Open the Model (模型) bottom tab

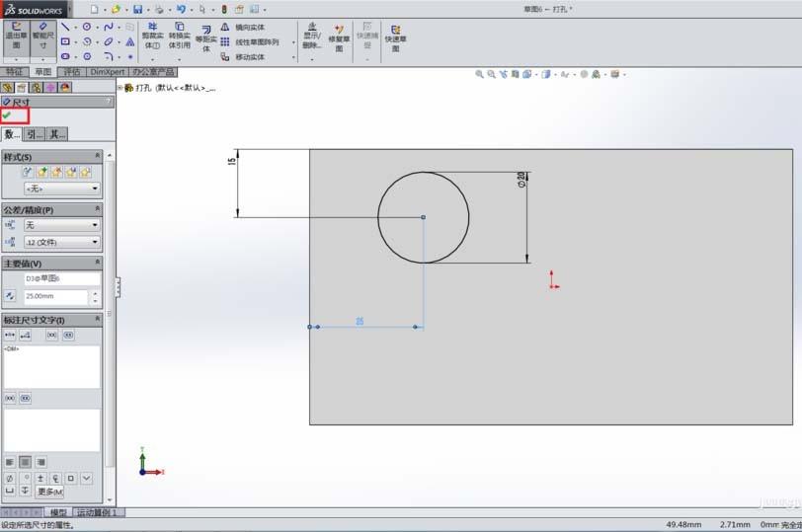pyautogui.click(x=58, y=512)
